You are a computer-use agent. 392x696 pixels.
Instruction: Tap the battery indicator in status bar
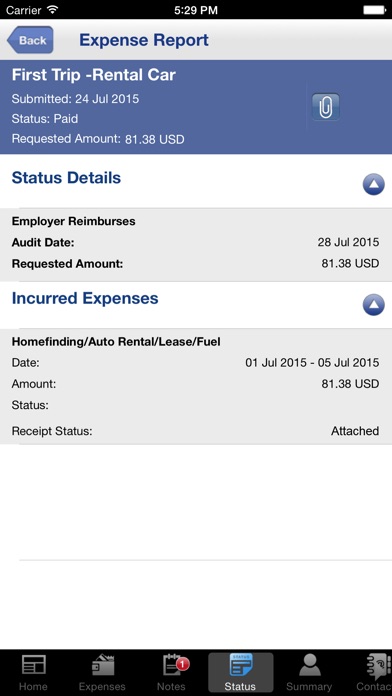(x=374, y=10)
